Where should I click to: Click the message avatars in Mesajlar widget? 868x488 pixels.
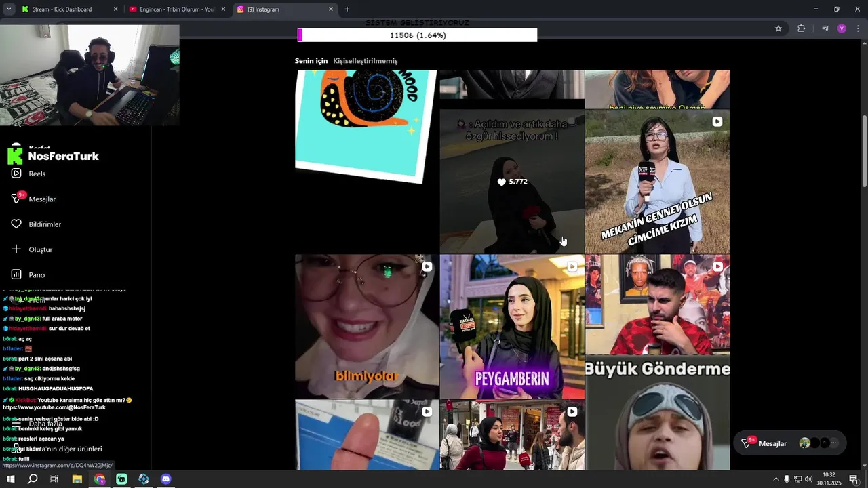819,443
